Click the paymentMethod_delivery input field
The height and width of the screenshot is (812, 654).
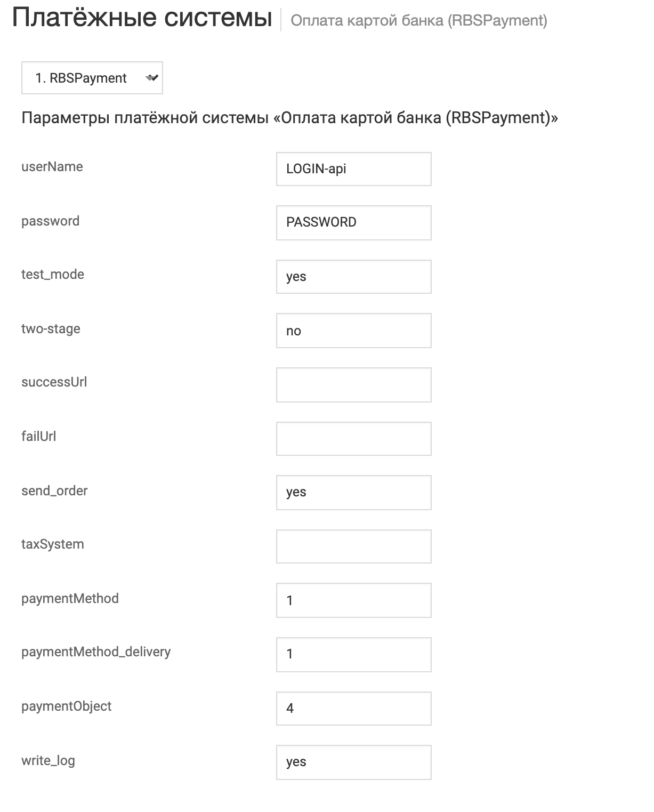tap(353, 654)
